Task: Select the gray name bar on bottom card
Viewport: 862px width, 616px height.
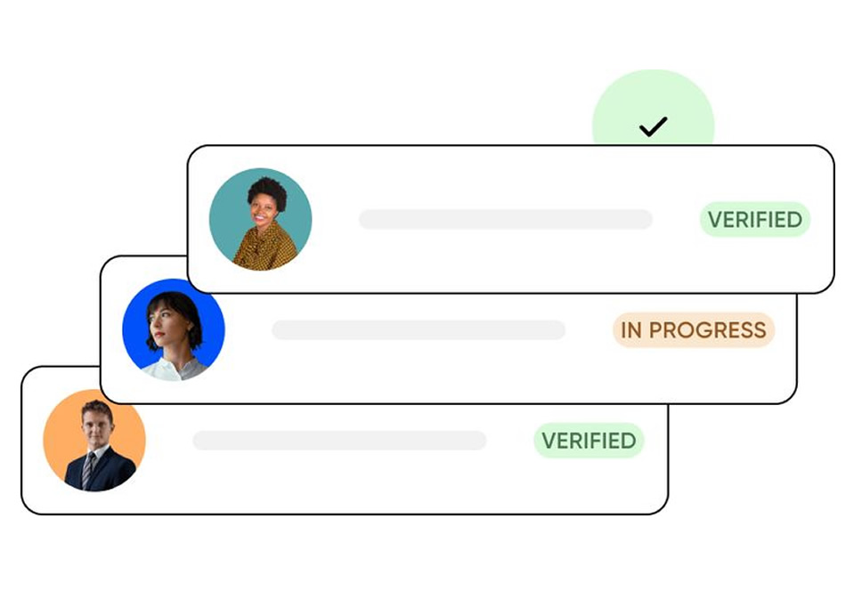Action: [x=340, y=440]
